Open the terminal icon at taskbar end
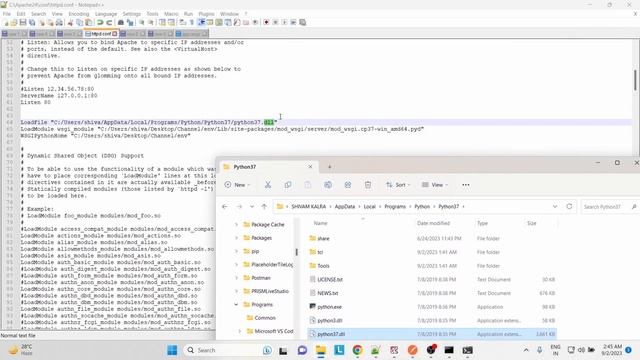 pyautogui.click(x=467, y=350)
